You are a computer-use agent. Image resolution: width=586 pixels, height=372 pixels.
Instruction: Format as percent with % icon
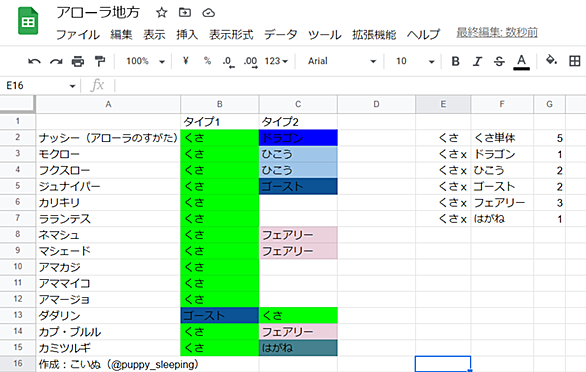(207, 61)
